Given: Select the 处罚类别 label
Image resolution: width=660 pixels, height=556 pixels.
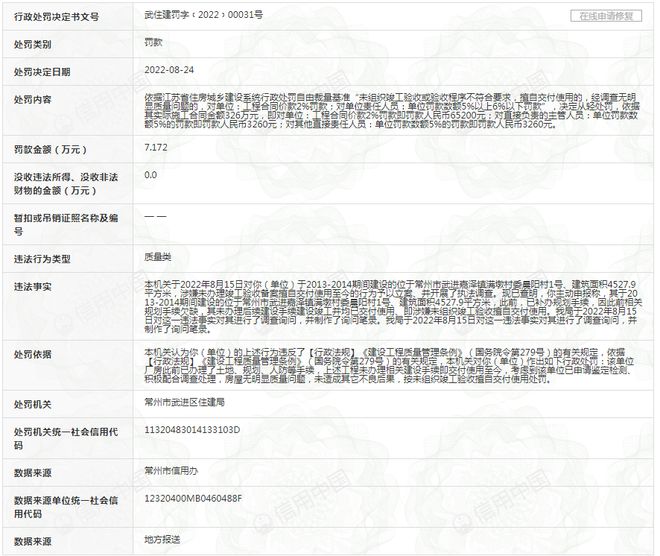Looking at the screenshot, I should [x=32, y=44].
